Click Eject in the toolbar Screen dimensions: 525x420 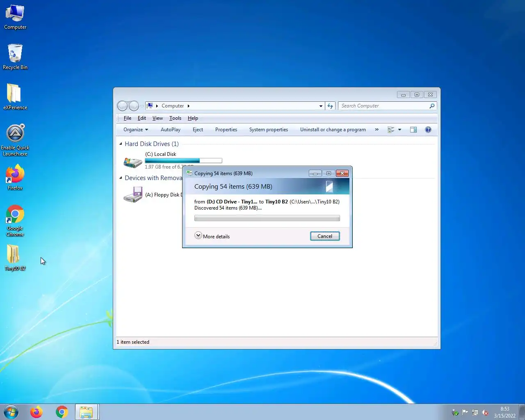click(x=198, y=130)
